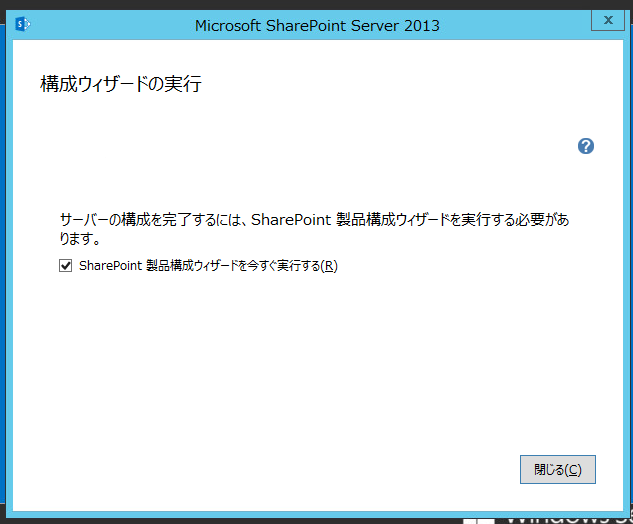Click the SharePoint logo in title bar
The height and width of the screenshot is (524, 633).
click(23, 24)
